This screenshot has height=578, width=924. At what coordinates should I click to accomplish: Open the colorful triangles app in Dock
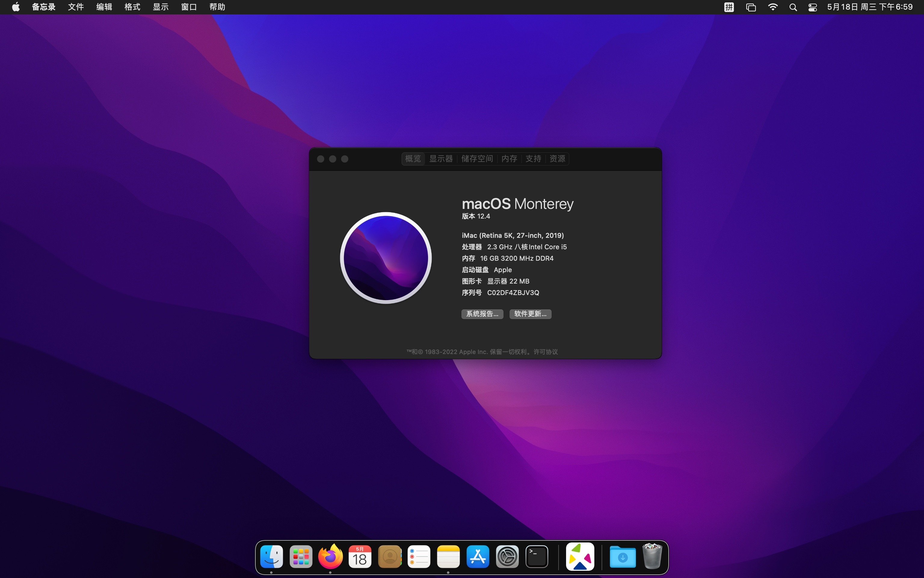pyautogui.click(x=580, y=557)
